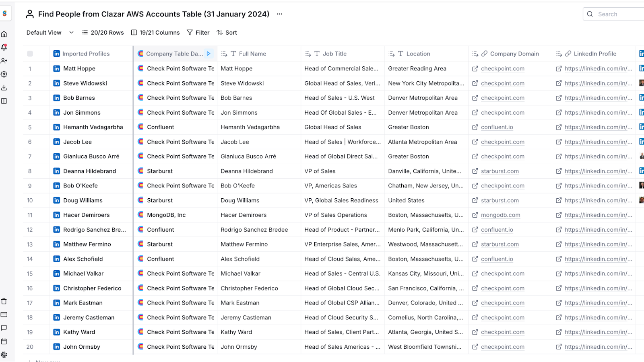644x362 pixels.
Task: Open the starburst.com link in row 10
Action: pos(500,200)
